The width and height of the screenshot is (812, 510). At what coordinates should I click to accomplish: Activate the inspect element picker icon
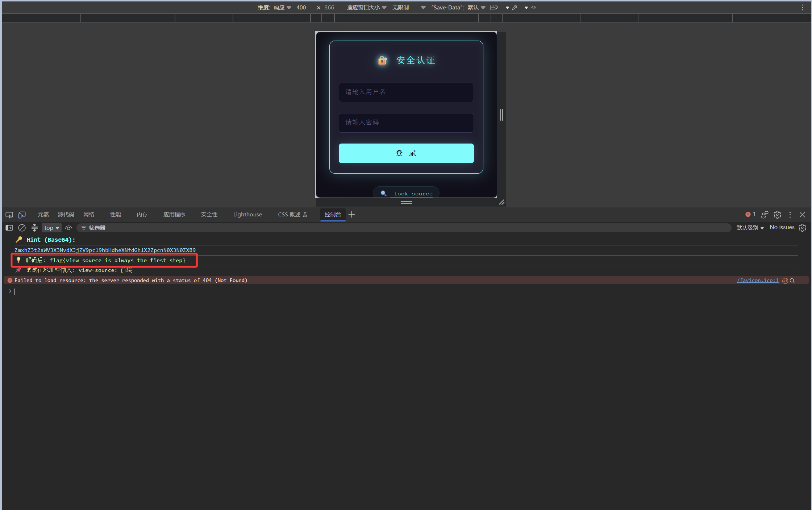[9, 215]
